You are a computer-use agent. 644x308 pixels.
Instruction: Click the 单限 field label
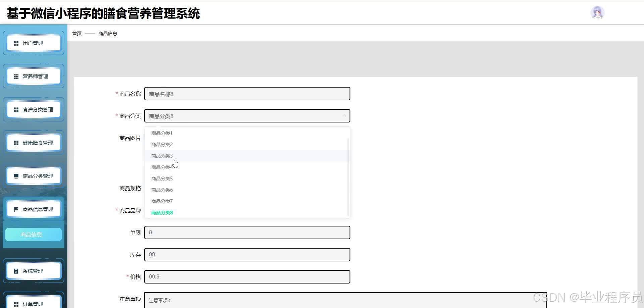pos(136,233)
